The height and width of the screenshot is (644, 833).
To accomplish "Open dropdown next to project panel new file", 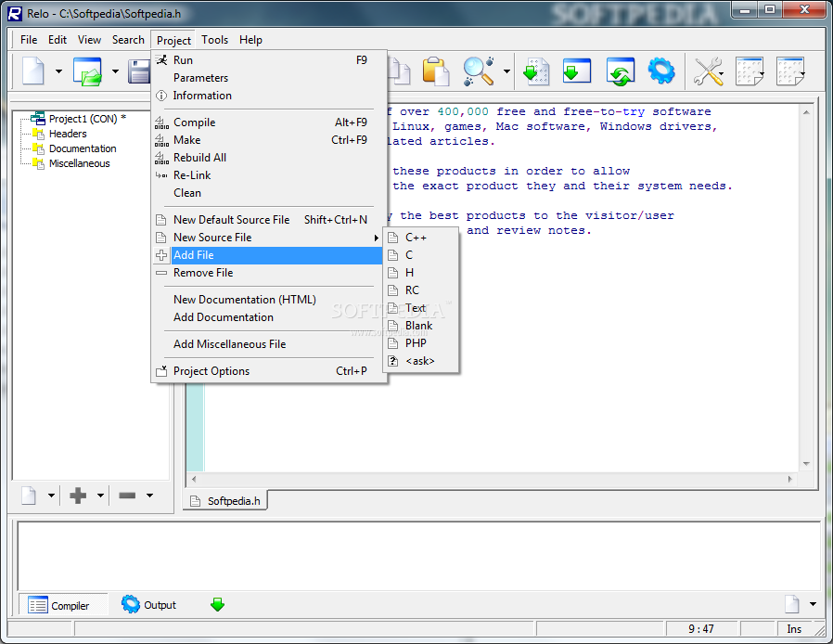I will (51, 496).
